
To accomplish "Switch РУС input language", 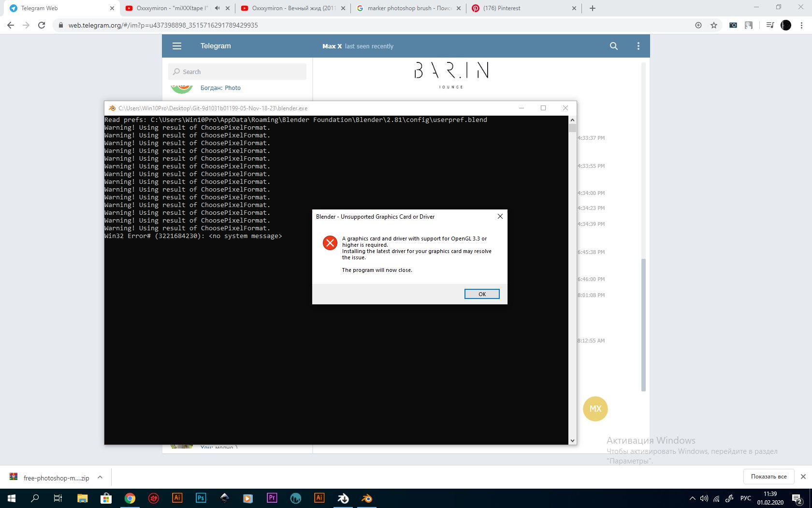I will pyautogui.click(x=746, y=498).
